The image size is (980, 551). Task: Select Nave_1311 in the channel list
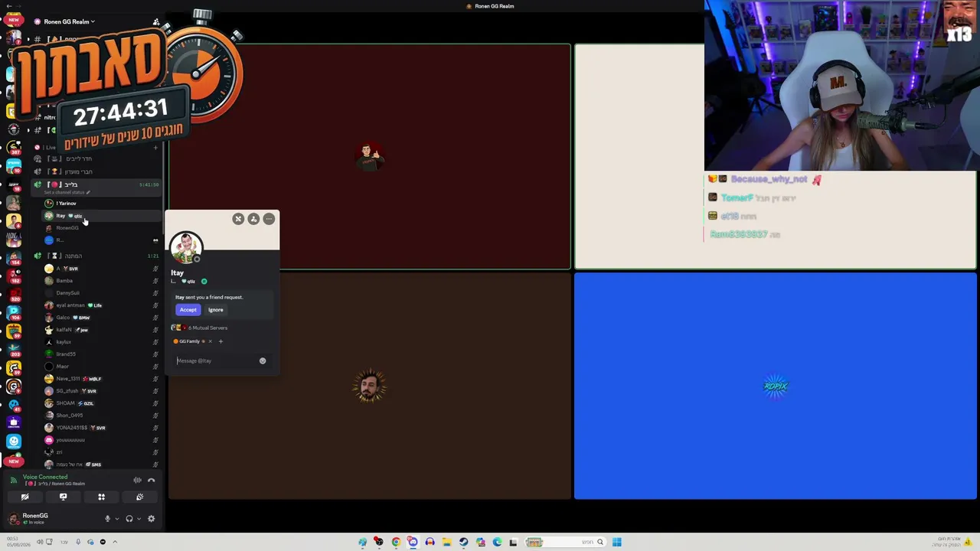[x=100, y=379]
